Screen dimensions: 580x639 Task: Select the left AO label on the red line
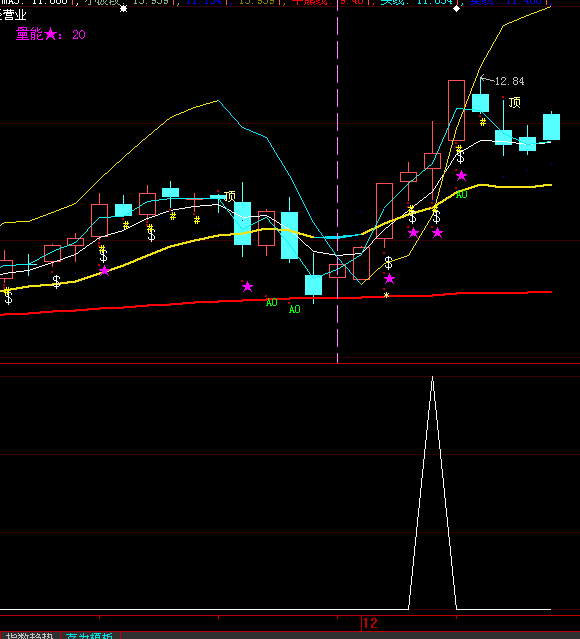coord(271,302)
